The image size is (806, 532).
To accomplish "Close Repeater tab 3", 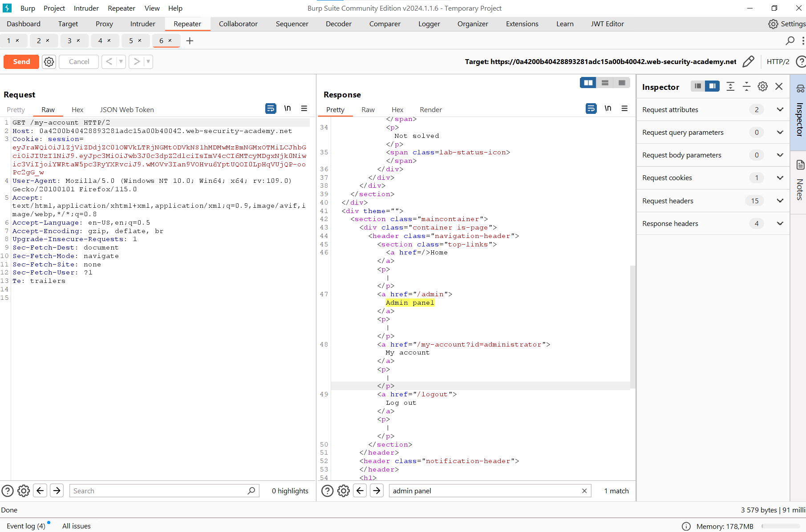I will coord(78,40).
